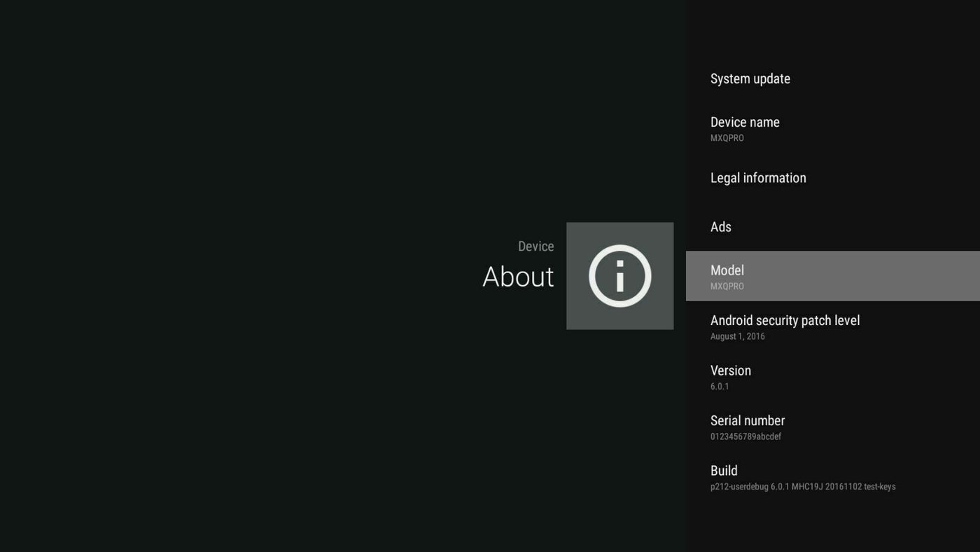Select the Device name entry
Viewport: 980px width, 552px height.
click(744, 123)
